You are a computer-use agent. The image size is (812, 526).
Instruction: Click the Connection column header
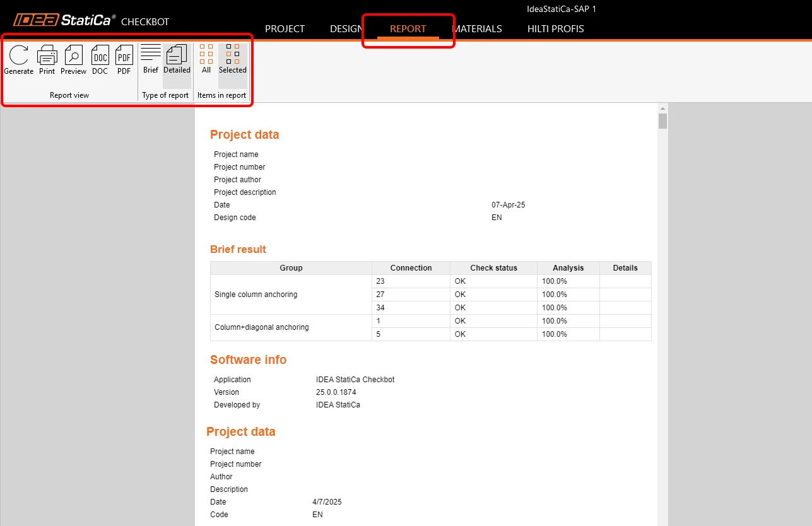(x=411, y=268)
